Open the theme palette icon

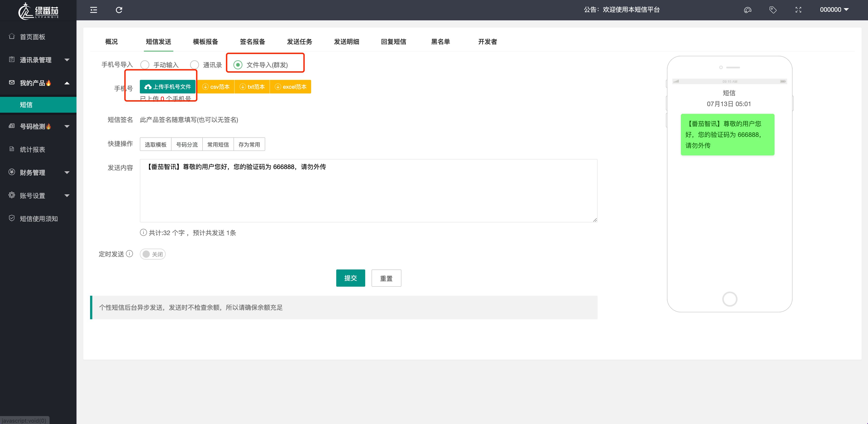tap(747, 10)
